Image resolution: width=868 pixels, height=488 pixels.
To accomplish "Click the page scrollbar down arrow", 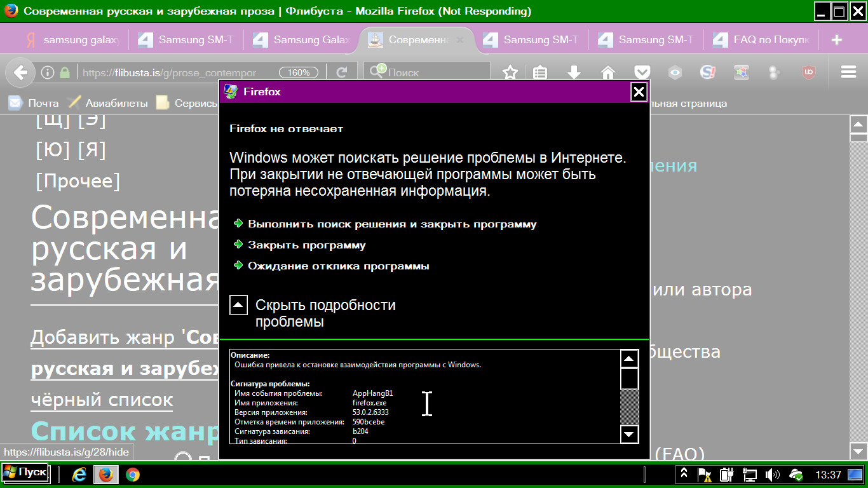I will [858, 451].
